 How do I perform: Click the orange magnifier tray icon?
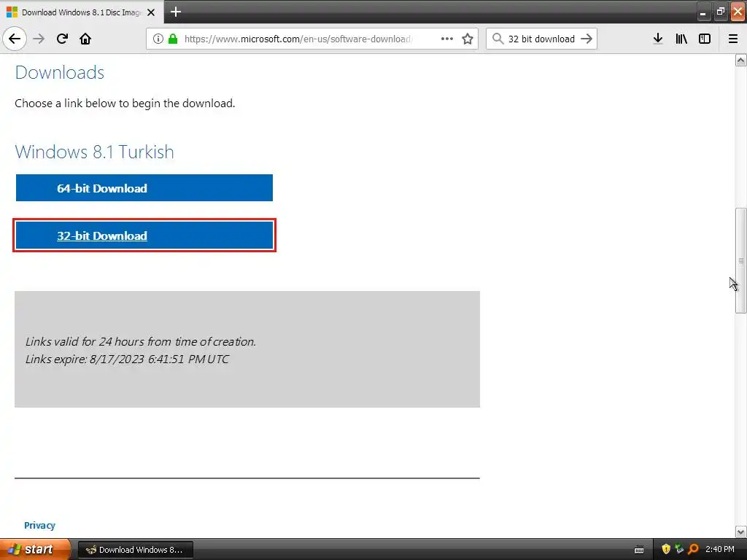[x=693, y=550]
